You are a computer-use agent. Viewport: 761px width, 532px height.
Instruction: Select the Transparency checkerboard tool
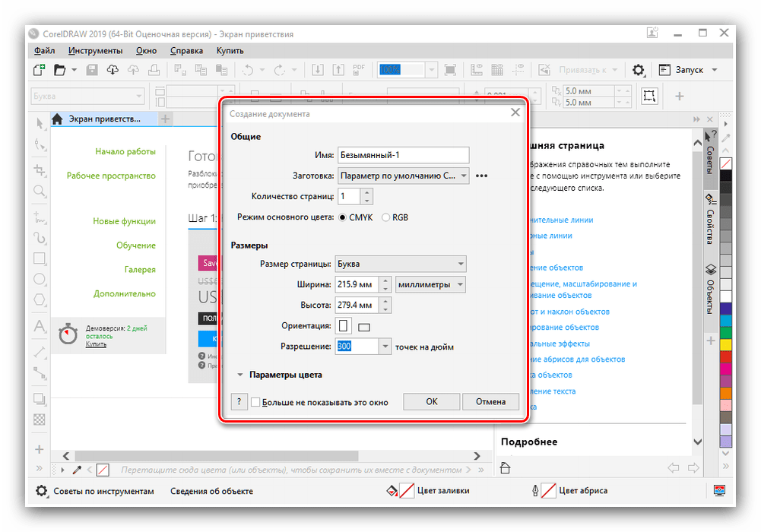click(x=40, y=420)
